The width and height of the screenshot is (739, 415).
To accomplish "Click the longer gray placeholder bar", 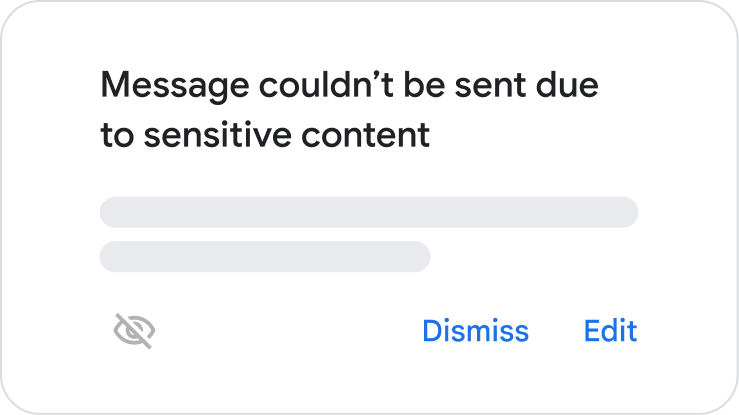I will [368, 212].
